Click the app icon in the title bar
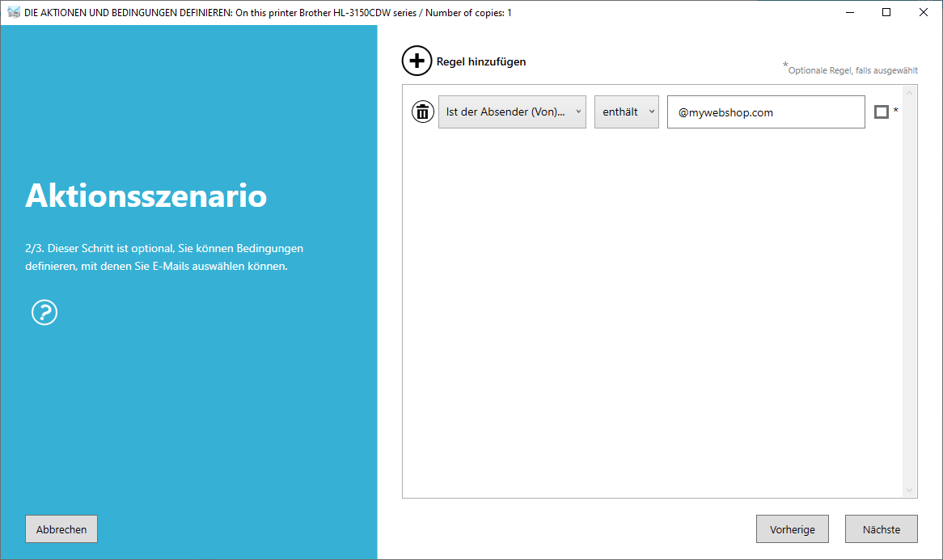Image resolution: width=943 pixels, height=560 pixels. (13, 12)
